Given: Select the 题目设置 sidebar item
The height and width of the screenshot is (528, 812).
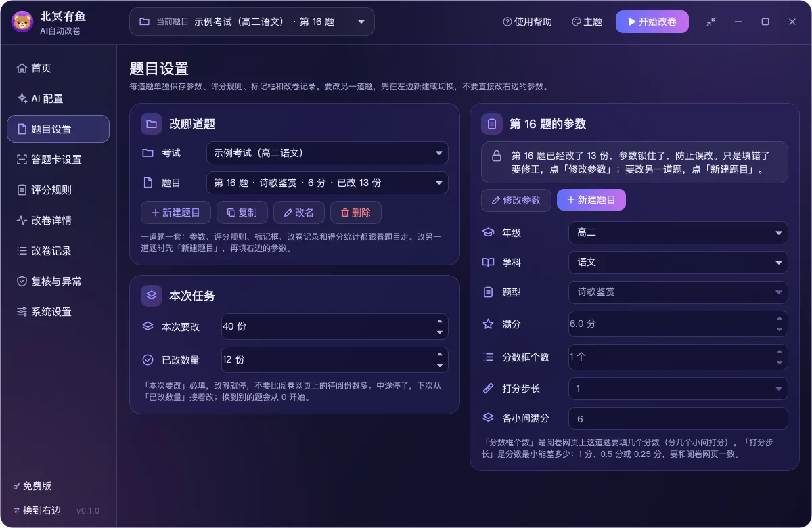Looking at the screenshot, I should (x=58, y=129).
